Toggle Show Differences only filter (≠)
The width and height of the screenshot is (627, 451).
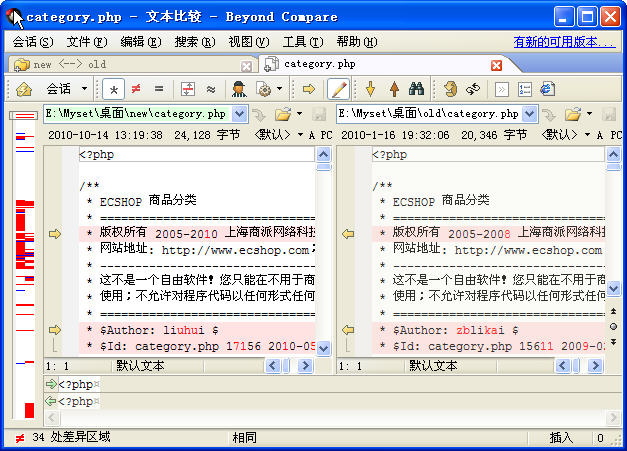136,89
